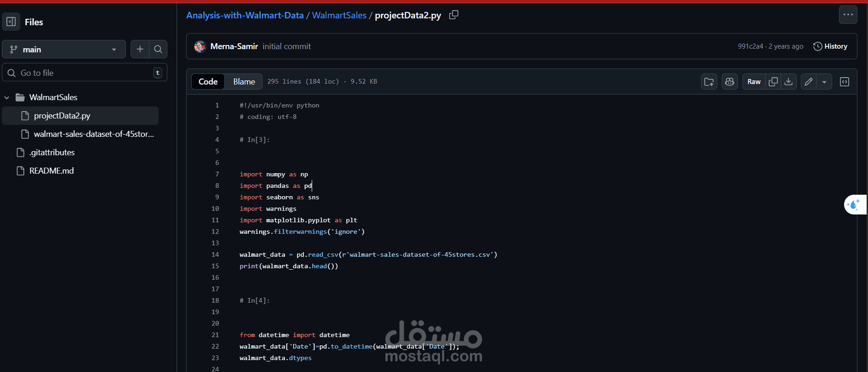Click the 'import seaborn as sns' line

click(280, 197)
